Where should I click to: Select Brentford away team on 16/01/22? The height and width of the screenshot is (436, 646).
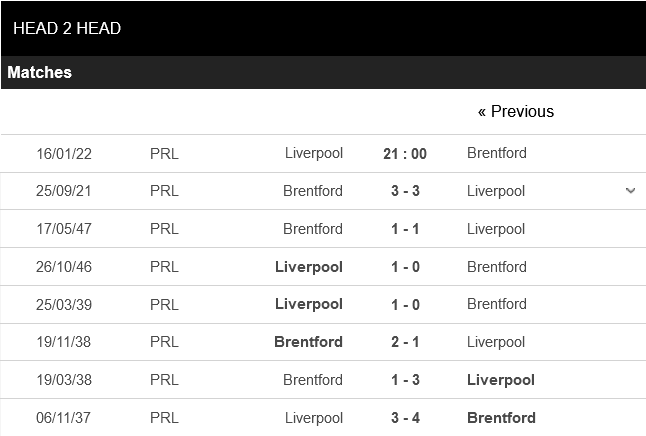pyautogui.click(x=496, y=153)
